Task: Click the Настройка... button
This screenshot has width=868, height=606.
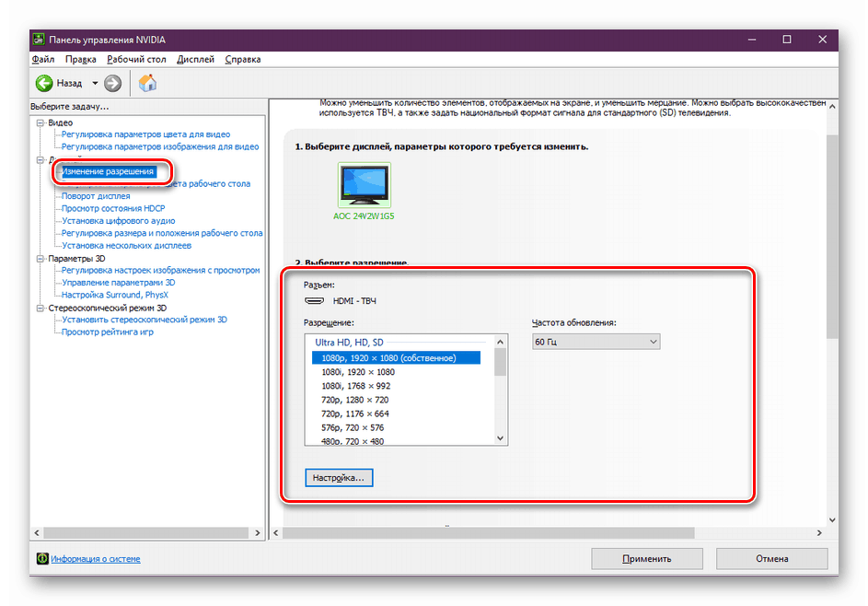Action: point(339,477)
